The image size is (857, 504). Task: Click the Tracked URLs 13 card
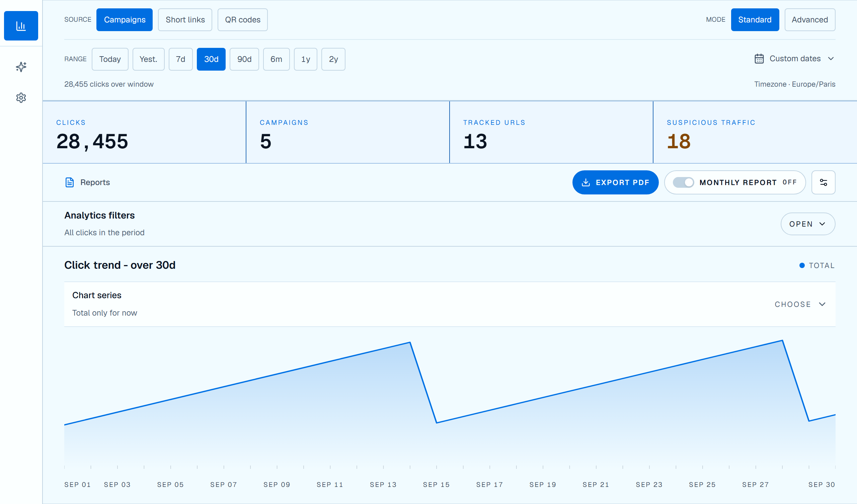coord(551,132)
